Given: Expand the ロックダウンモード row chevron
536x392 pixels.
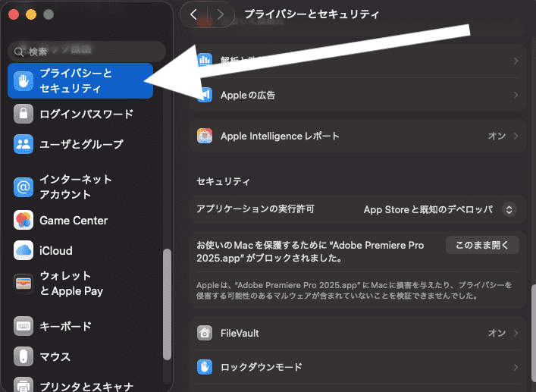Looking at the screenshot, I should 516,367.
